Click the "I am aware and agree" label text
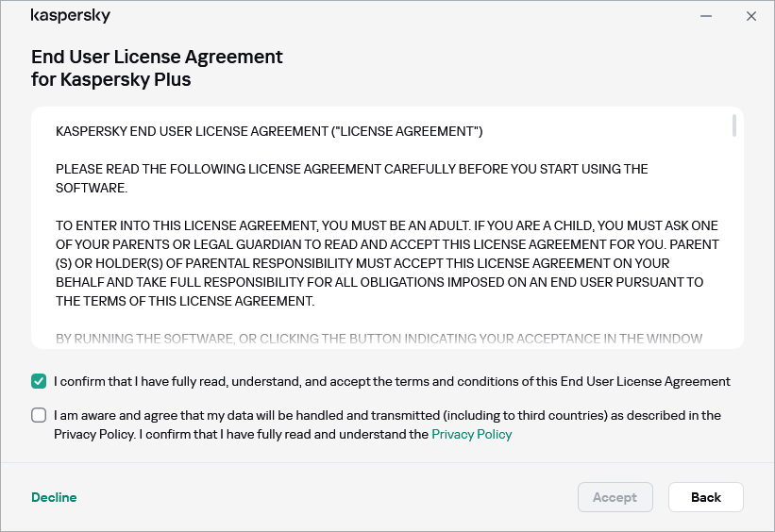Screen dimensions: 775x532 point(387,415)
